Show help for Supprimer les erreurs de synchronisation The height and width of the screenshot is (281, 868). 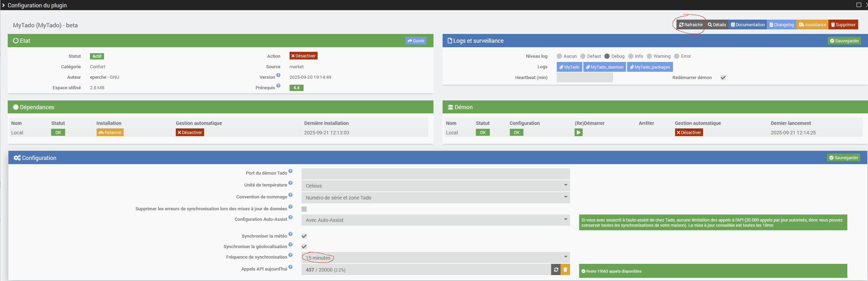tap(291, 207)
